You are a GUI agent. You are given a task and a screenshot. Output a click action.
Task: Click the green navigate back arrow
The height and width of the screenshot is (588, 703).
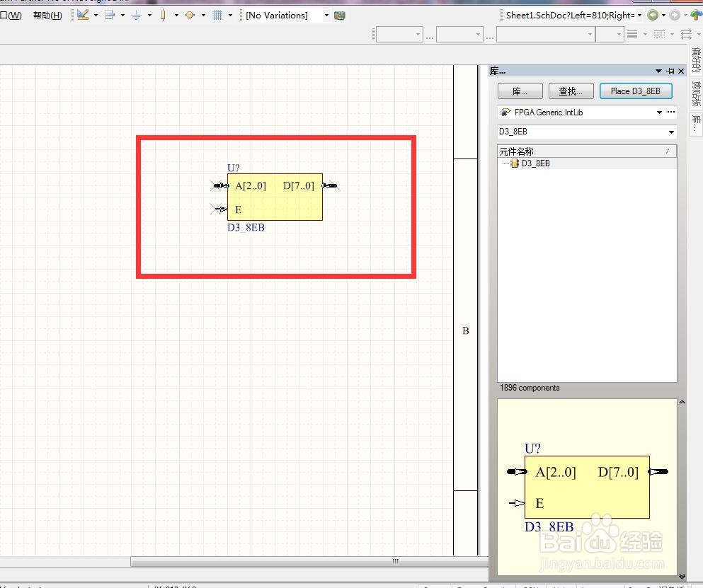point(653,16)
